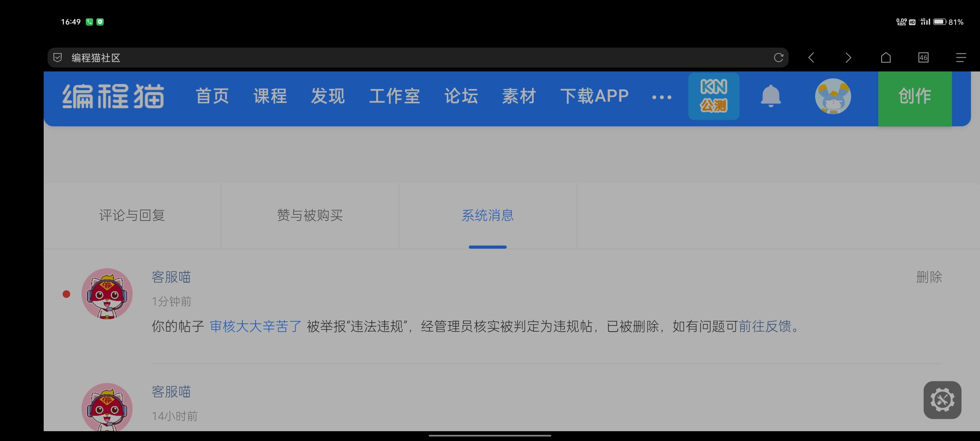Screen dimensions: 980x441
Task: Open the 工作室 menu item
Action: [x=394, y=96]
